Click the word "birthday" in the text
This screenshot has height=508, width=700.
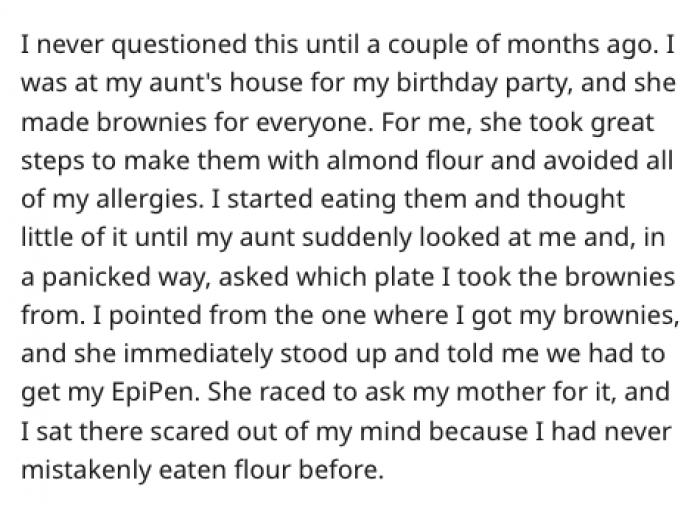pyautogui.click(x=447, y=83)
